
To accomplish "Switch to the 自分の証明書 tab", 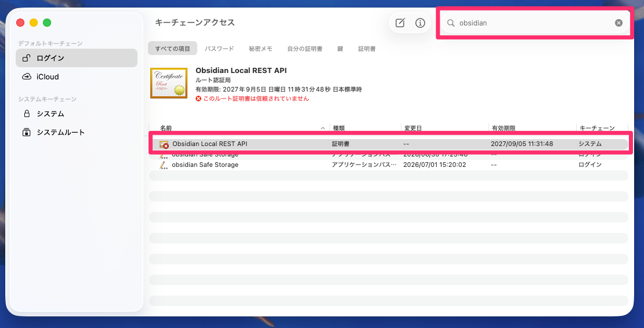I will pos(305,48).
